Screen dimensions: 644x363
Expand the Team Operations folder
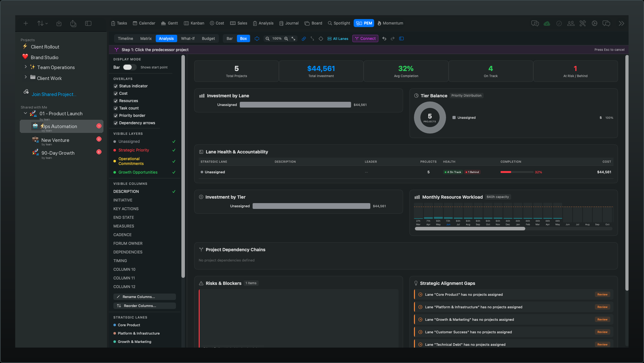(26, 67)
